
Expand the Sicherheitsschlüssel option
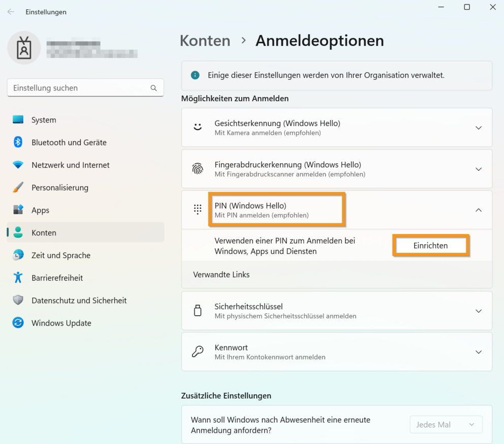(478, 311)
